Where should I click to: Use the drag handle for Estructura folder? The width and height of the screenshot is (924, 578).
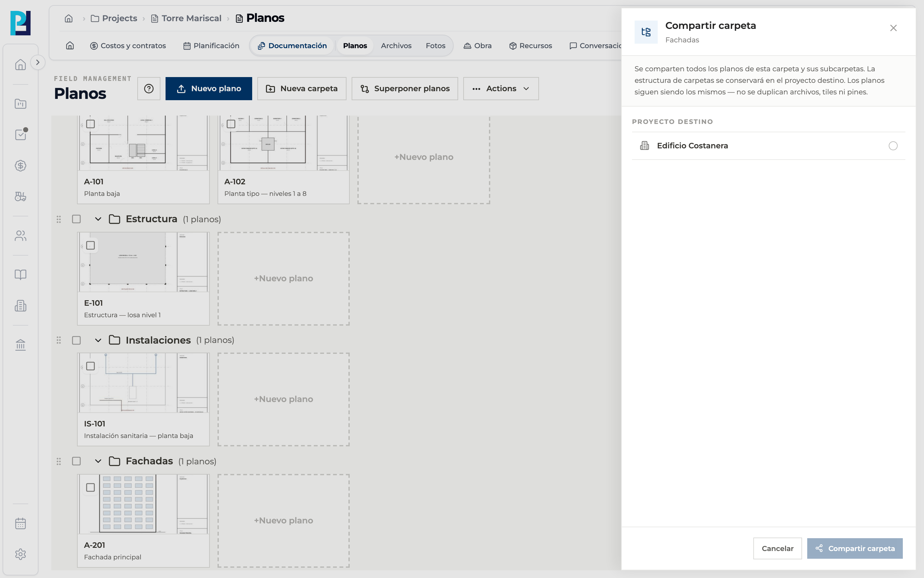tap(59, 219)
